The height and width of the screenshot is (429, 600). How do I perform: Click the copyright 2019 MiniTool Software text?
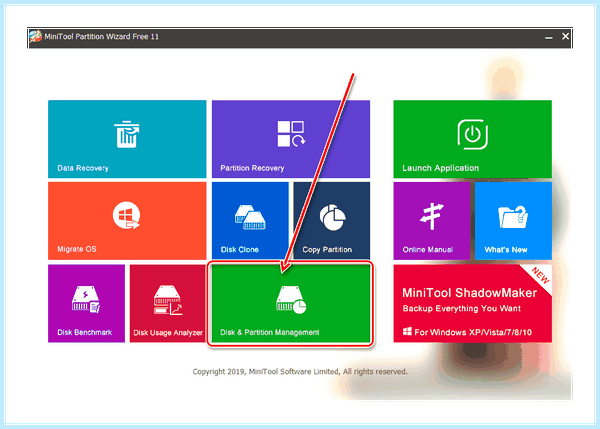point(300,372)
